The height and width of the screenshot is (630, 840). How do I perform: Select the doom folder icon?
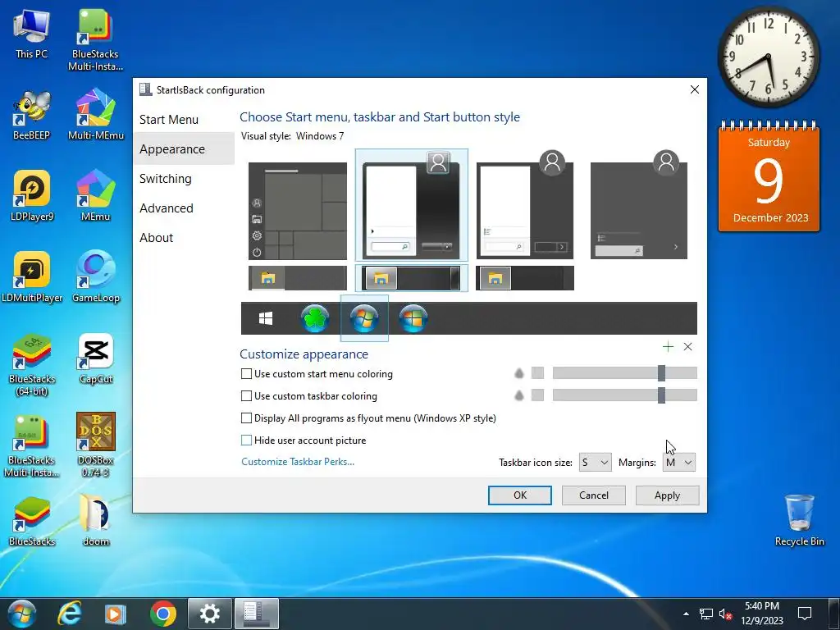[96, 521]
